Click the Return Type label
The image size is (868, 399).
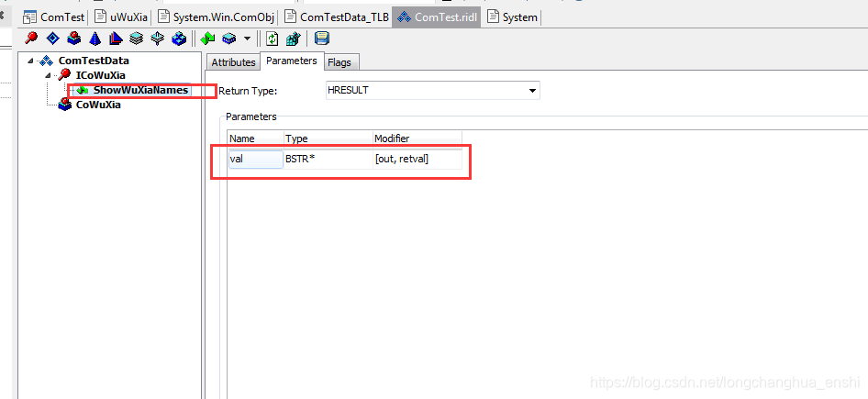[248, 91]
